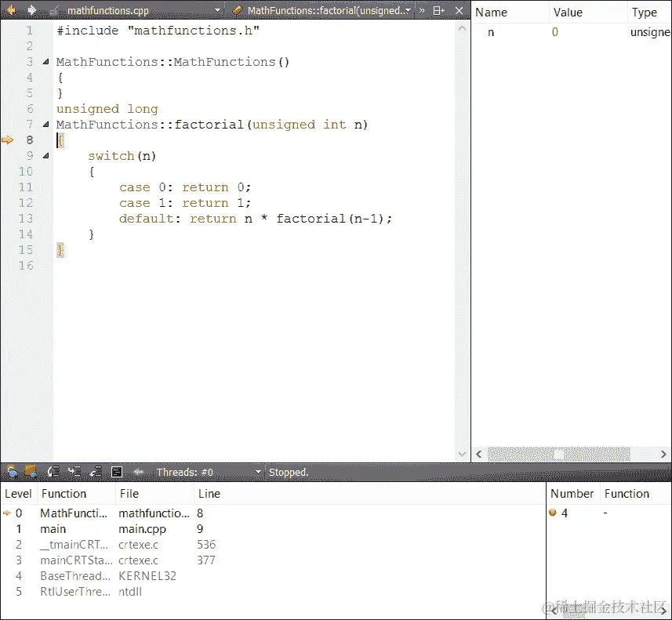Select the main stack frame at level 1
The height and width of the screenshot is (620, 672).
pyautogui.click(x=273, y=529)
